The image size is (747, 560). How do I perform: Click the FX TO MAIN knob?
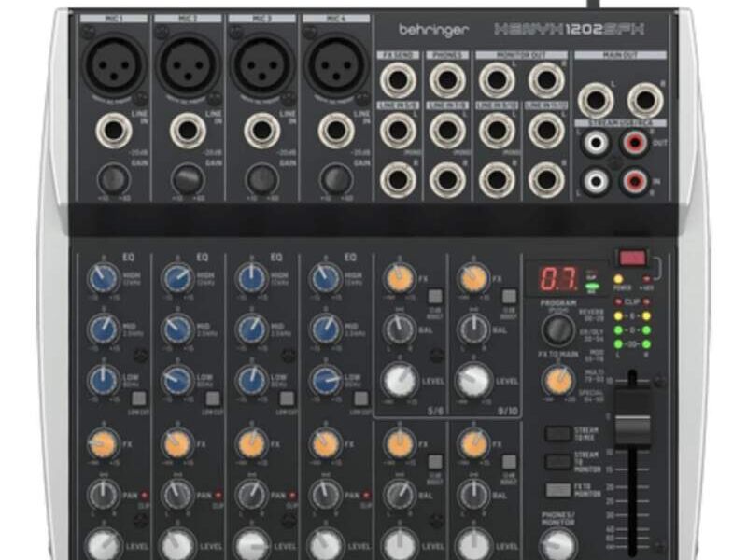coord(560,380)
